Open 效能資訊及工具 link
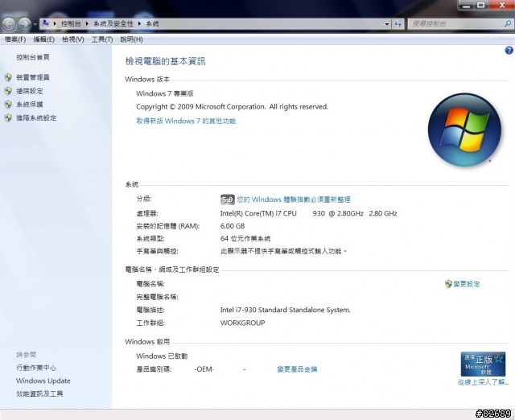Image resolution: width=515 pixels, height=420 pixels. click(39, 393)
